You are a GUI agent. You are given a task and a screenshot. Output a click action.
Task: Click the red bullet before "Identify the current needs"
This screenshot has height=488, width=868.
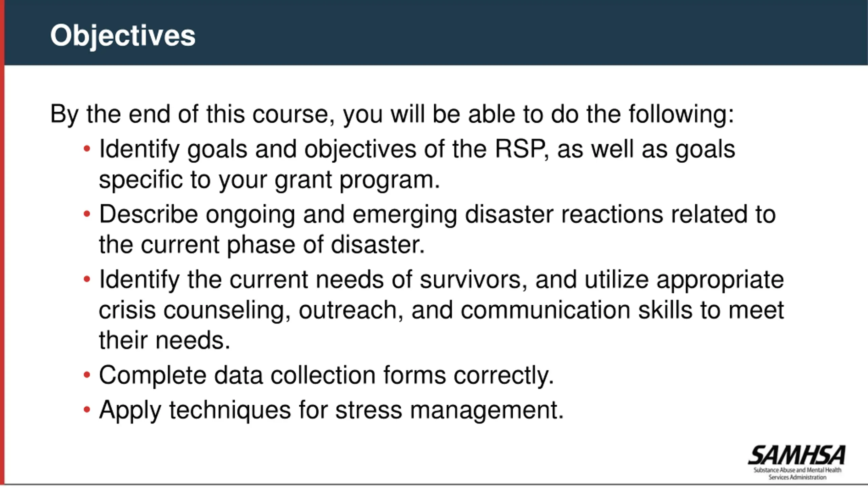[x=87, y=279]
